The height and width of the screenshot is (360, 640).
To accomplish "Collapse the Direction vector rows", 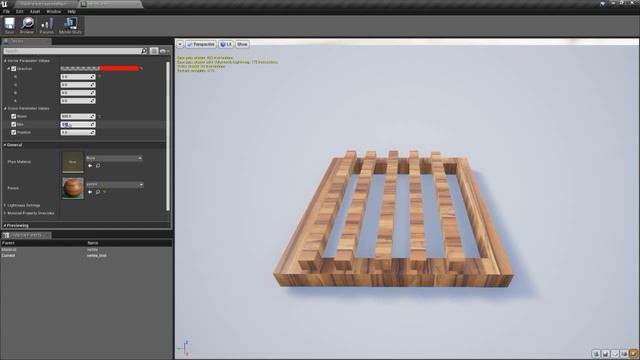I will click(x=9, y=69).
